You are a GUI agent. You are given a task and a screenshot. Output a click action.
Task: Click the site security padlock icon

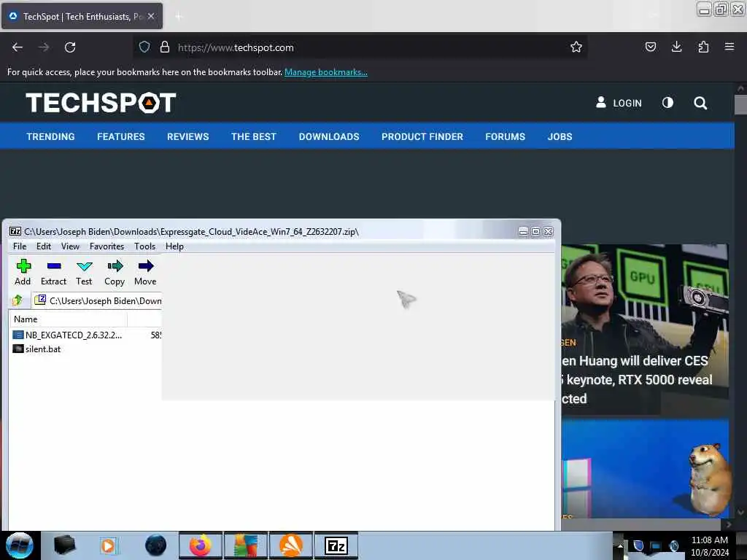tap(164, 47)
